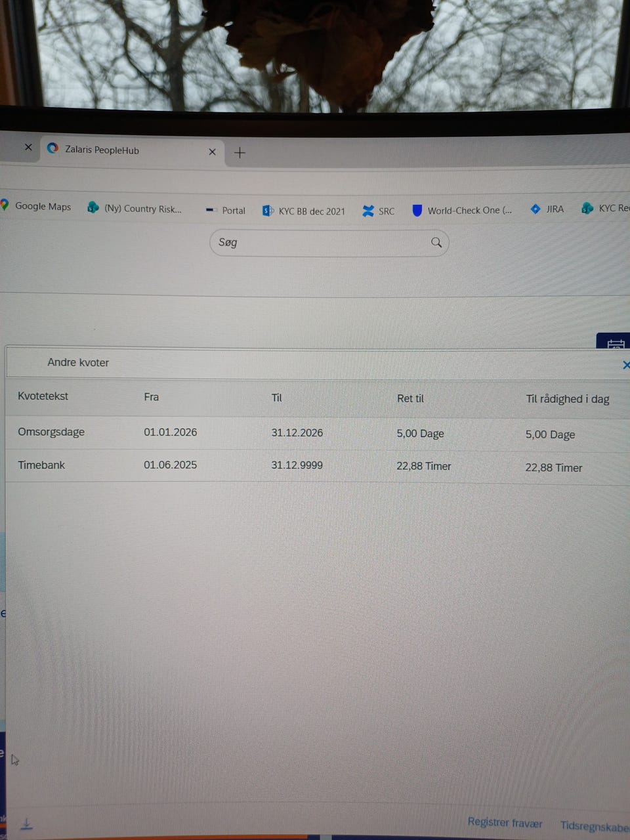This screenshot has width=630, height=840.
Task: Select the Omsorgsdage quota row
Action: 318,433
